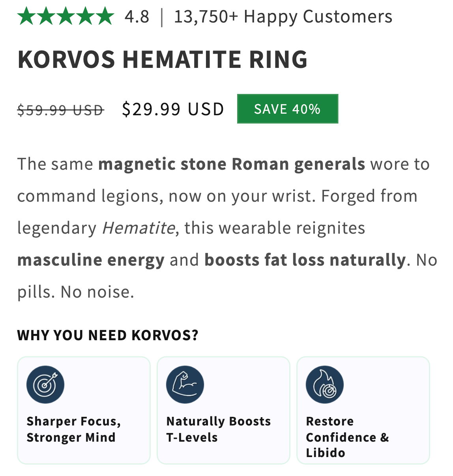Open the 13,750+ Happy Customers reviews link

coord(283,17)
